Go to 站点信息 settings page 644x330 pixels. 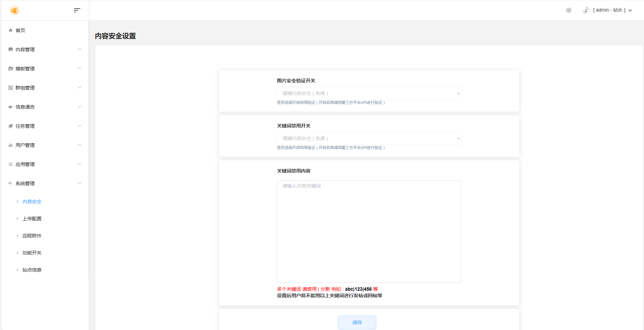pyautogui.click(x=32, y=270)
